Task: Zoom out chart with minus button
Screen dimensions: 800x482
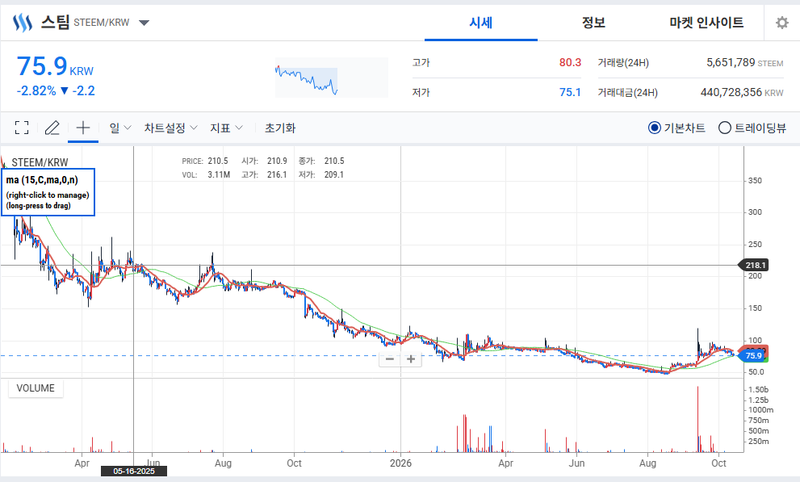Action: tap(390, 359)
